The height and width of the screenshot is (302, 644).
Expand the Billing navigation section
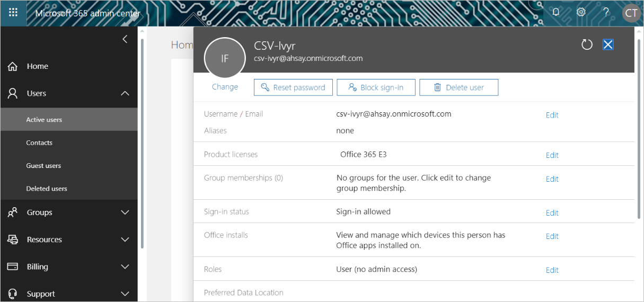(125, 267)
